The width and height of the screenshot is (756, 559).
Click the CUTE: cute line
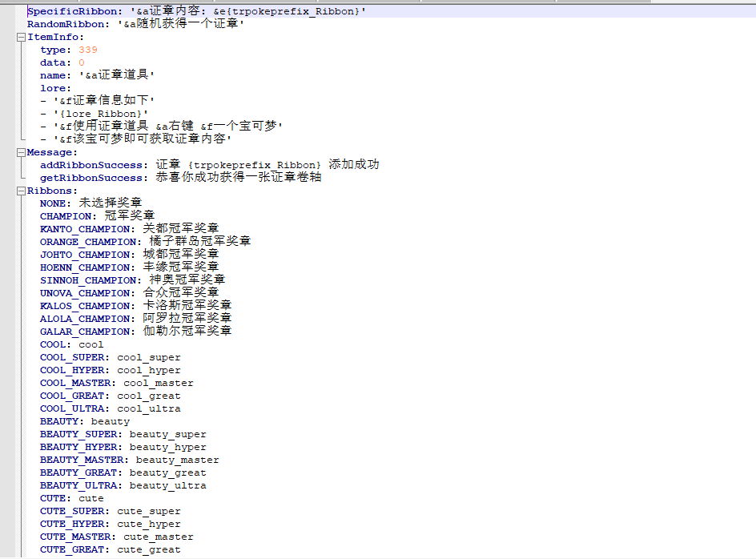[x=71, y=498]
